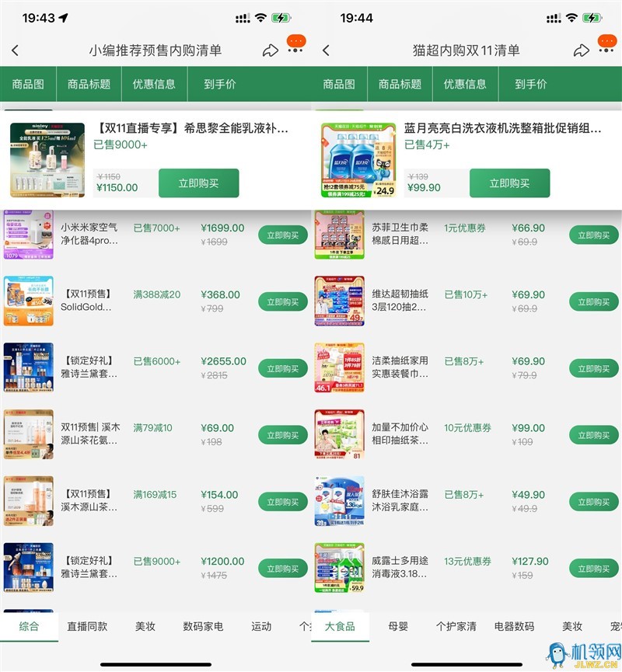This screenshot has width=622, height=672.
Task: Tap 立即购买 for 希思黎全能乳液
Action: click(198, 183)
